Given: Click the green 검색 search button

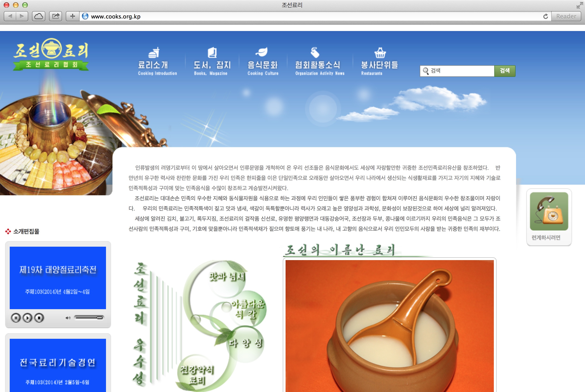Looking at the screenshot, I should [x=504, y=71].
